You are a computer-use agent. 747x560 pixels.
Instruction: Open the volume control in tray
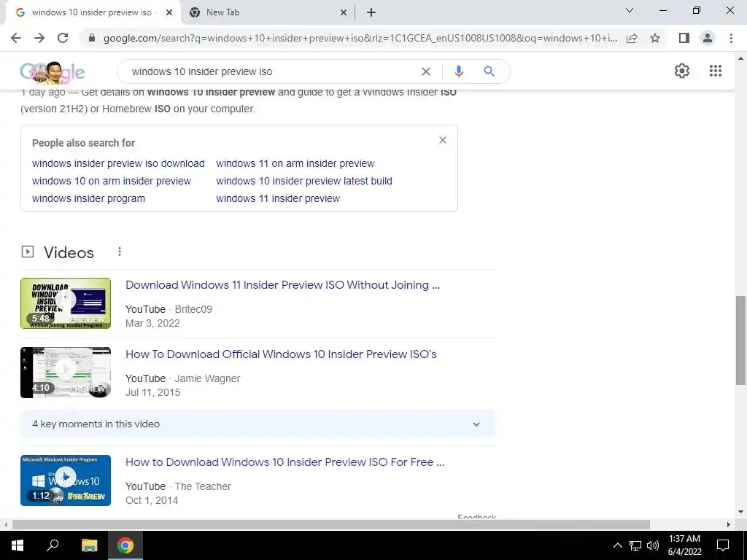pos(653,545)
